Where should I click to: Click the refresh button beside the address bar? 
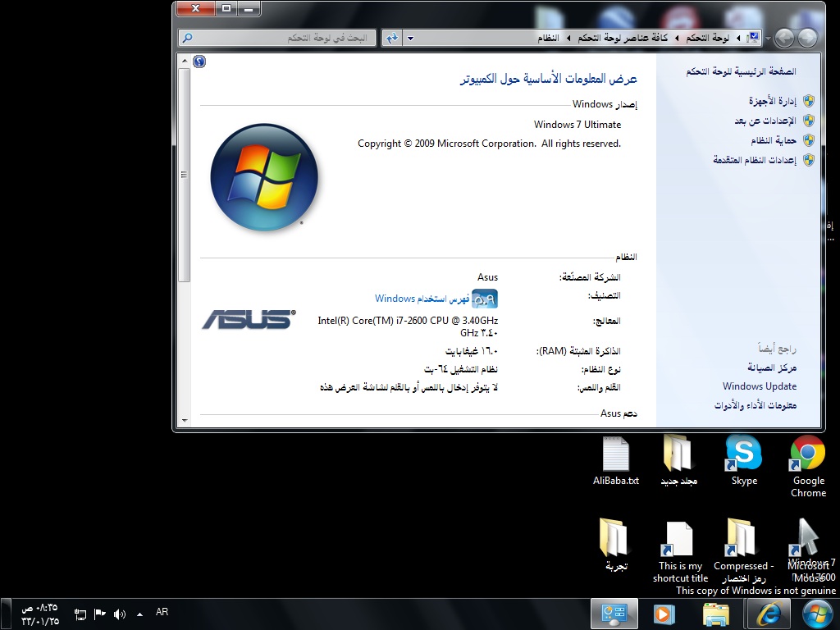click(393, 38)
